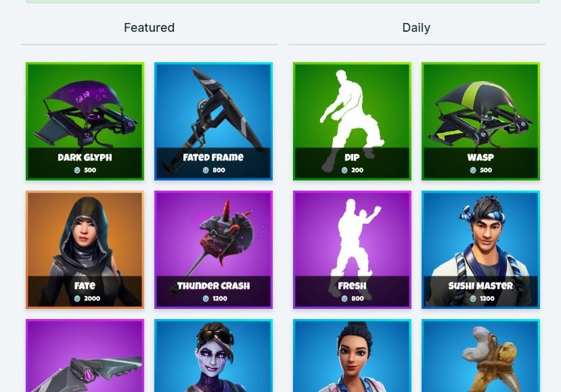Open the Dip emote card

point(352,121)
